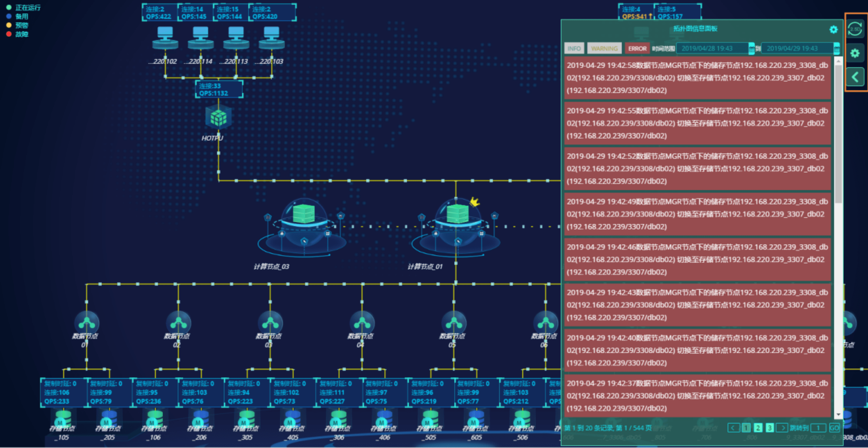Click the 2.5D view rotate icon
Viewport: 868px width, 448px height.
[855, 29]
